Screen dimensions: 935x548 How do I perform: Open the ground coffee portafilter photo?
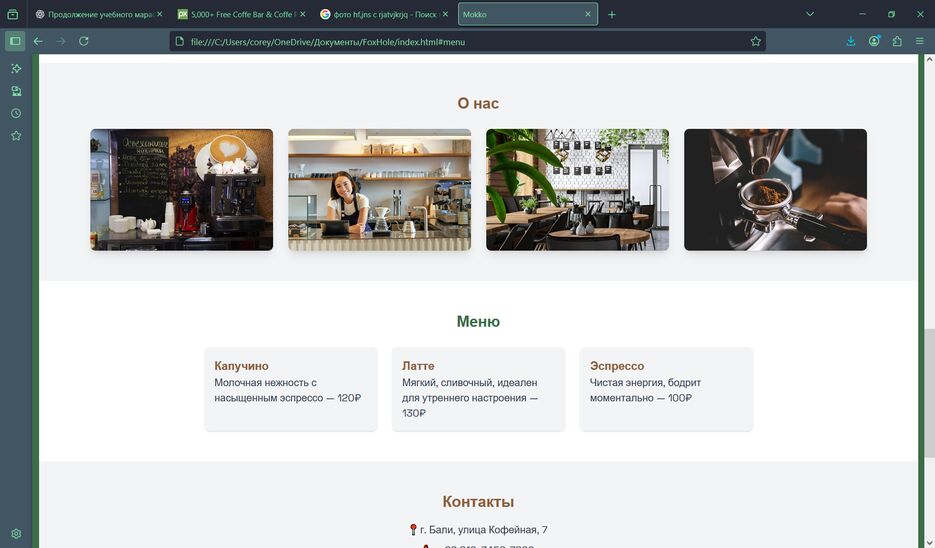point(776,190)
